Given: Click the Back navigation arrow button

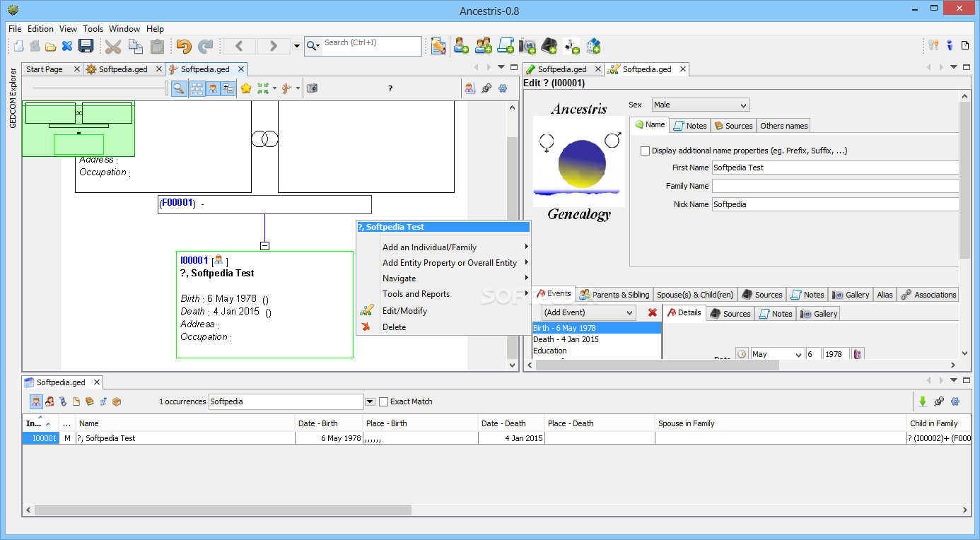Looking at the screenshot, I should pyautogui.click(x=240, y=46).
